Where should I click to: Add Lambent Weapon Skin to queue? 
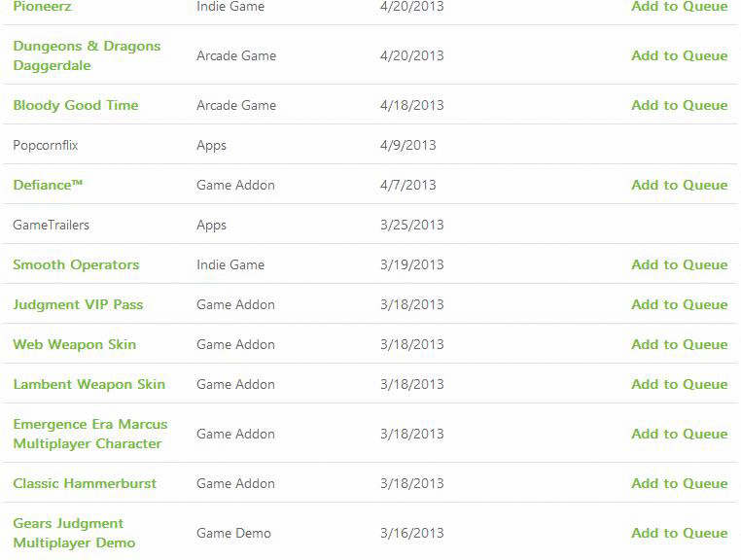coord(679,384)
